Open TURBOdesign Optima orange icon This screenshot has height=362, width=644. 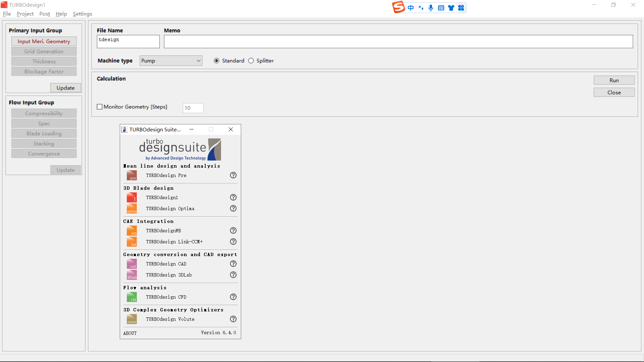(132, 208)
